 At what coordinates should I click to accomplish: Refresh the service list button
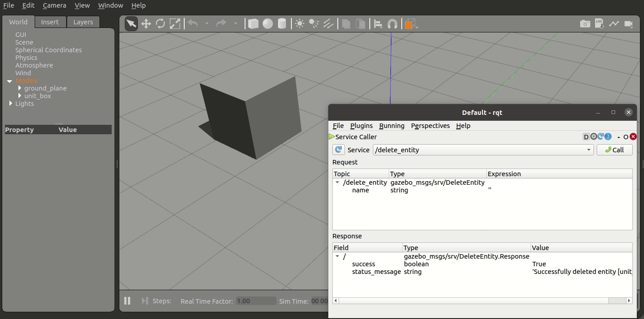pyautogui.click(x=339, y=150)
